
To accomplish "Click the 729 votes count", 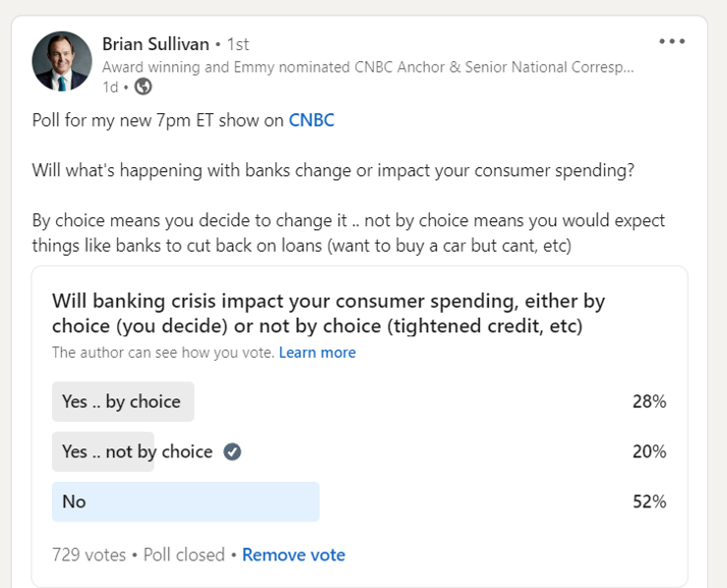I will click(89, 555).
